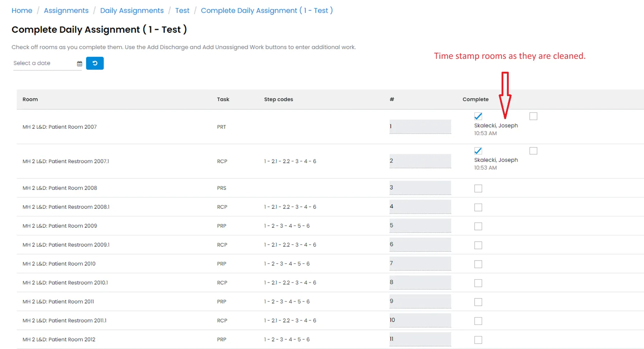Edit order number field showing 5
Viewport: 644px width, 349px height.
420,226
